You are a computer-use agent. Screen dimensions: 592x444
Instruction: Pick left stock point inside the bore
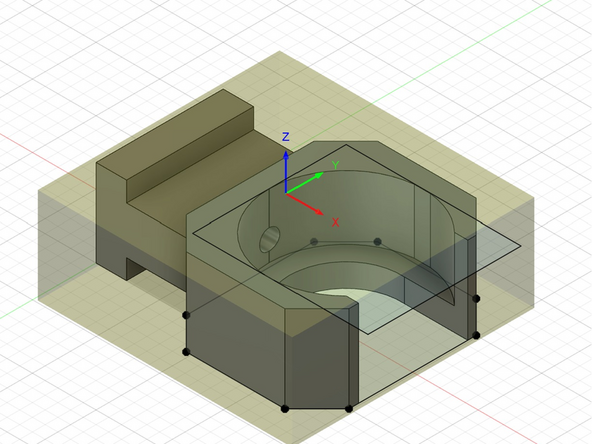[x=314, y=242]
